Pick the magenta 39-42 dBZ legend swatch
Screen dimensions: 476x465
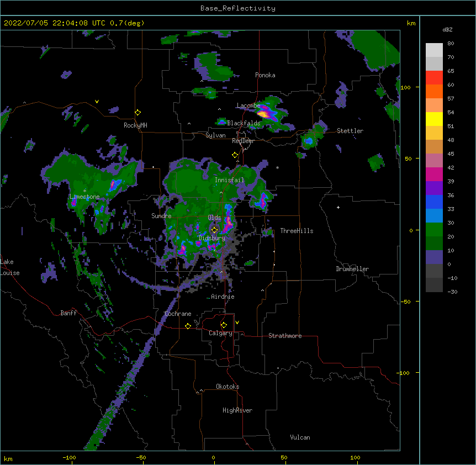(x=434, y=174)
